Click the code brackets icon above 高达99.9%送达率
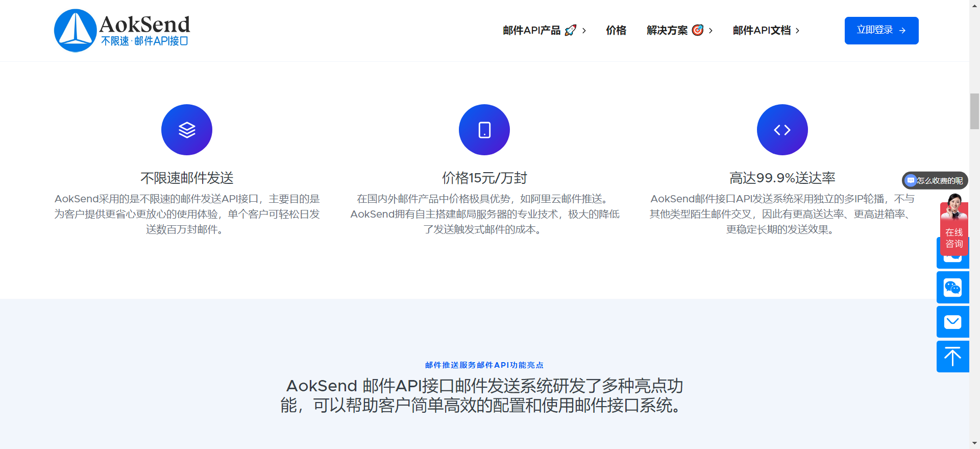The width and height of the screenshot is (980, 449). click(782, 130)
